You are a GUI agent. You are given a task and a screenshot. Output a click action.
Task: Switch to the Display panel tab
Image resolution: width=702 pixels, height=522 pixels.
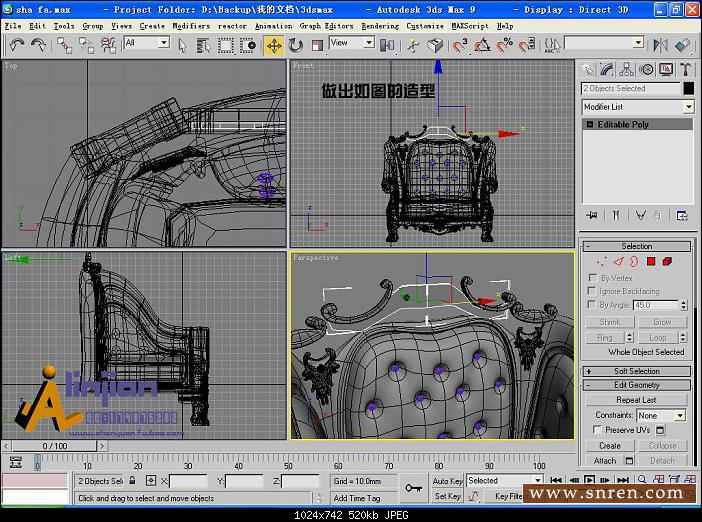[x=666, y=69]
